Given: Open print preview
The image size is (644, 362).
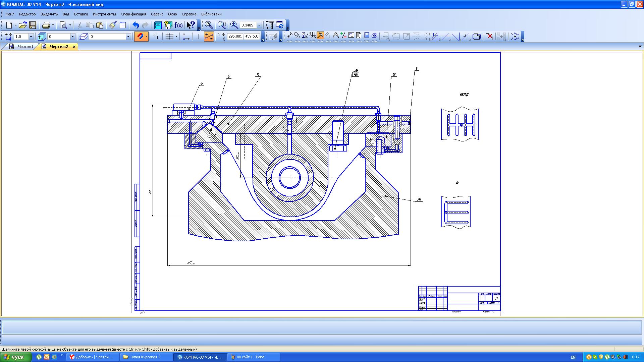Looking at the screenshot, I should pyautogui.click(x=63, y=25).
